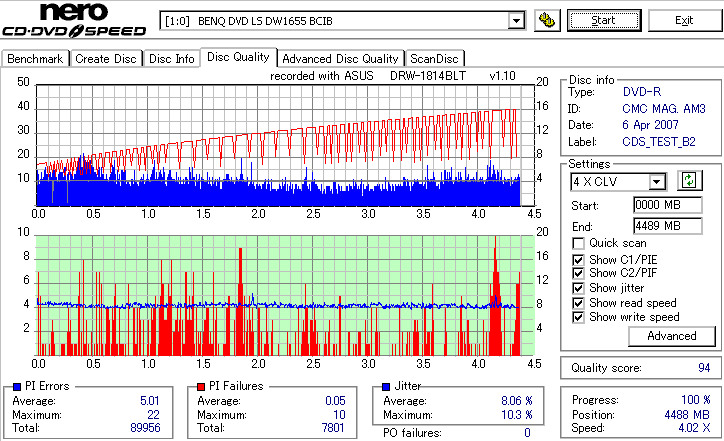Toggle the Show jitter checkbox
The image size is (724, 441).
(578, 288)
